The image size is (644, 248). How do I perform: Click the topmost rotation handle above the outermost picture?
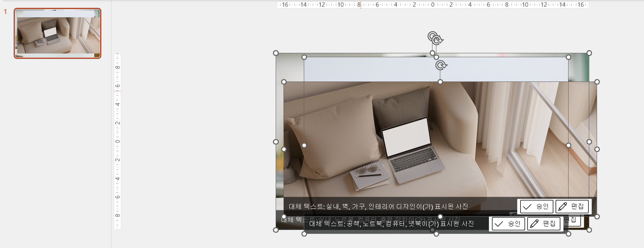click(432, 36)
